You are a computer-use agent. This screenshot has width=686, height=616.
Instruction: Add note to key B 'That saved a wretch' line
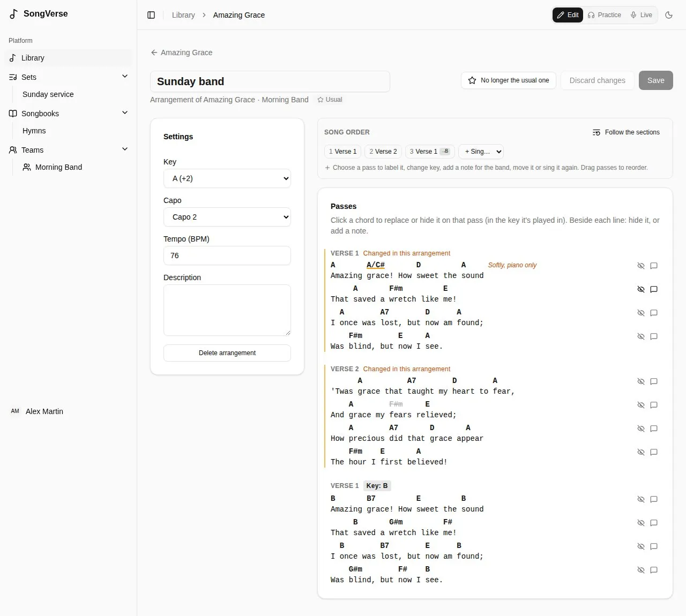pos(654,523)
